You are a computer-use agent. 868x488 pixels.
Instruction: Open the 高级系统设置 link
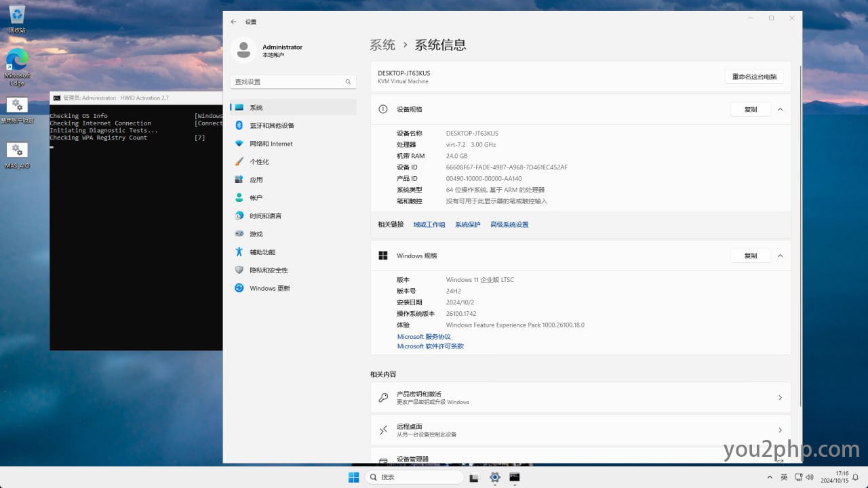(x=509, y=224)
